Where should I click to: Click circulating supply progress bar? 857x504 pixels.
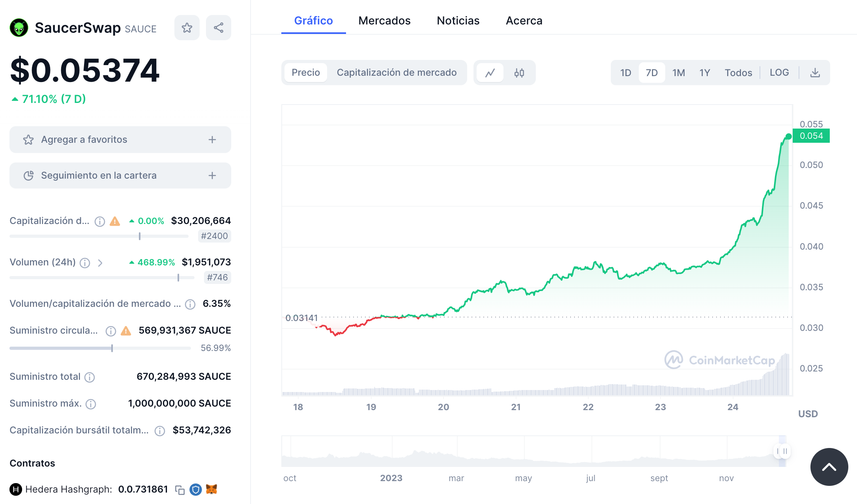pos(100,348)
